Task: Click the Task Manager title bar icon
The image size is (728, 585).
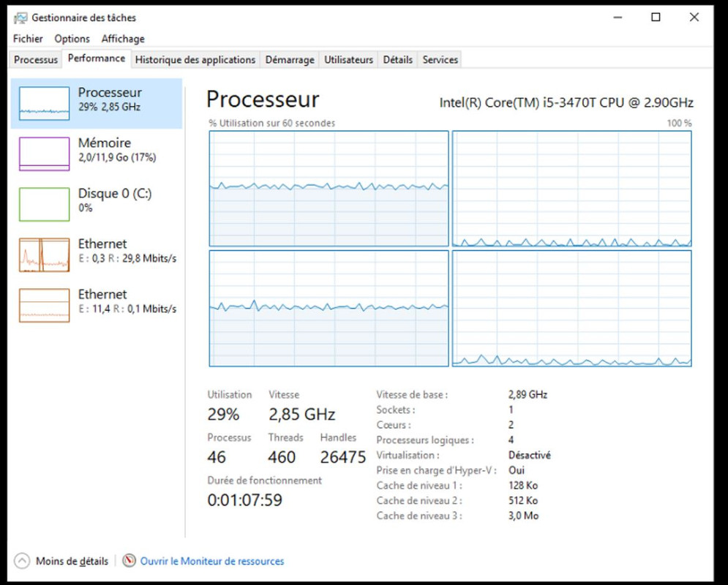Action: (x=20, y=18)
